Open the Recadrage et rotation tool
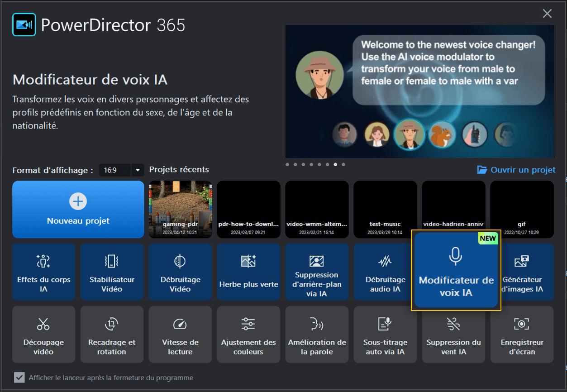This screenshot has height=392, width=567. tap(112, 335)
